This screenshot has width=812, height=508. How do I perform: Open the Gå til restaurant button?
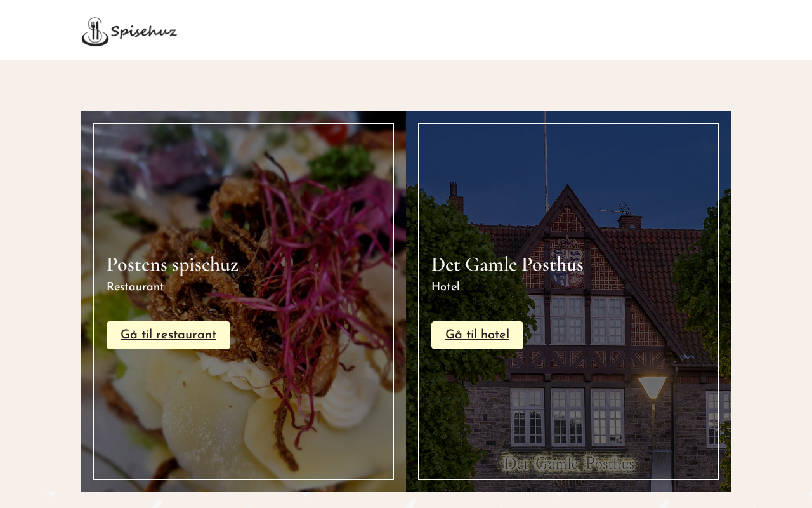[x=168, y=335]
